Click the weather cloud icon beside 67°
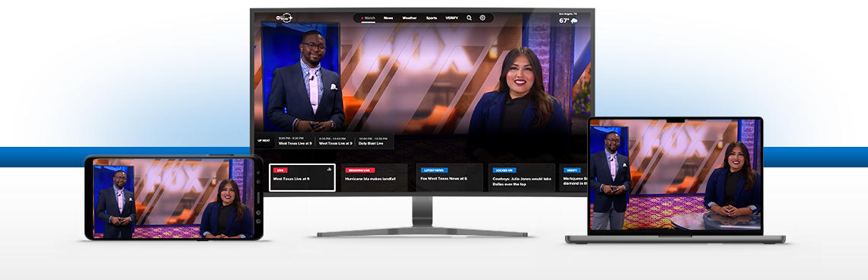Image resolution: width=868 pixels, height=280 pixels. pos(574,21)
